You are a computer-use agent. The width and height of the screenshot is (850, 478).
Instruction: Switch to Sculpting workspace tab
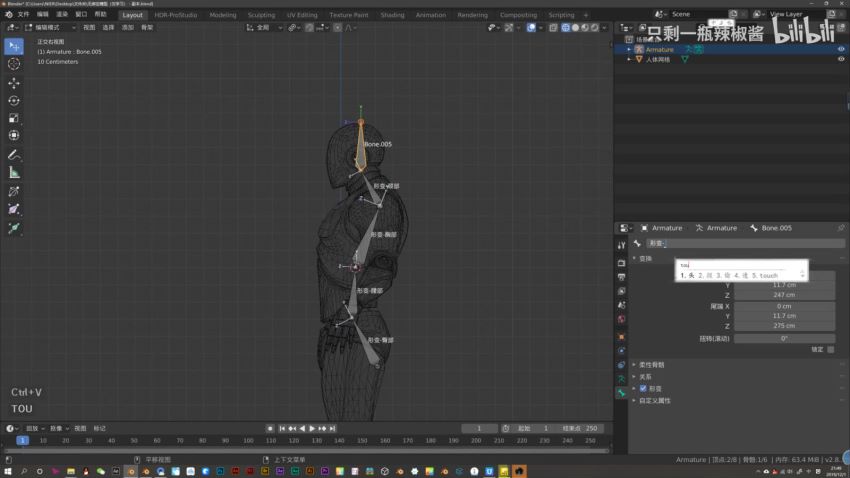[261, 15]
